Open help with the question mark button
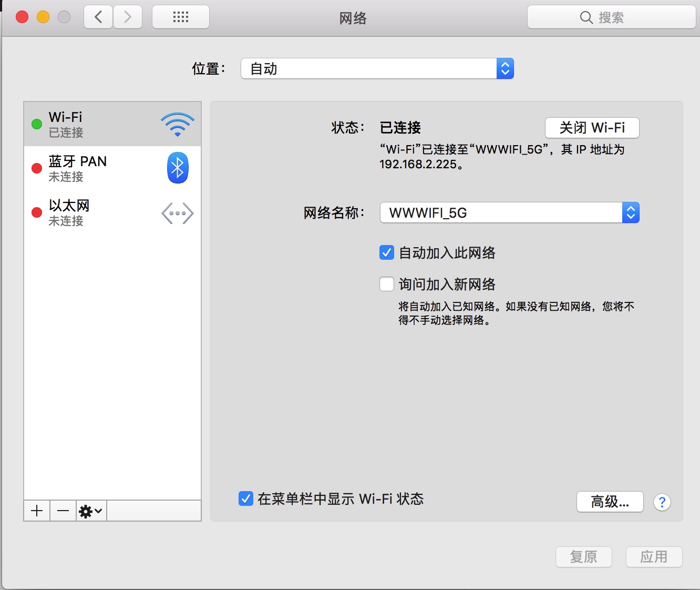This screenshot has height=590, width=700. 662,502
